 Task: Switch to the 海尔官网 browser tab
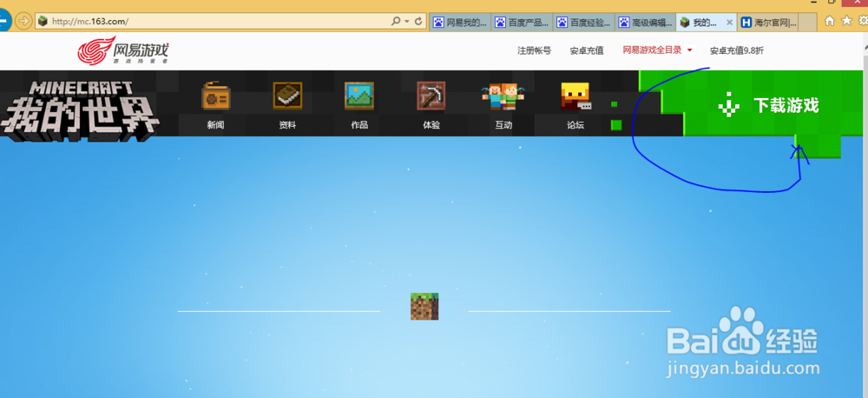coord(768,23)
